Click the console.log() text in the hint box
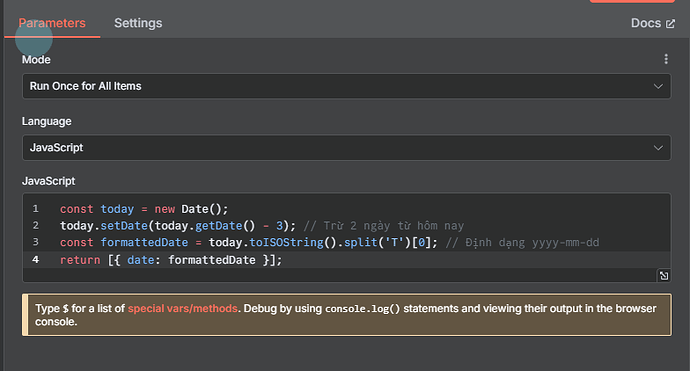Screen dimensions: 690x371 coord(363,309)
